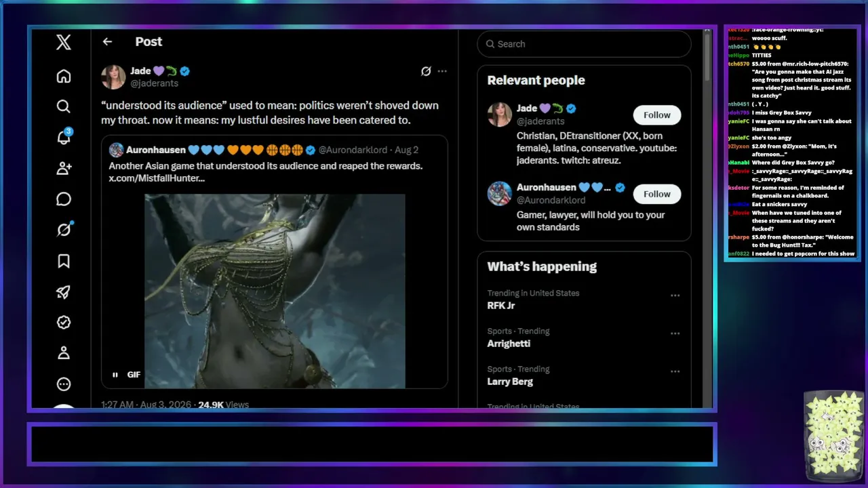Viewport: 868px width, 488px height.
Task: Click Auronhausen's avatar under Relevant people
Action: (x=500, y=194)
